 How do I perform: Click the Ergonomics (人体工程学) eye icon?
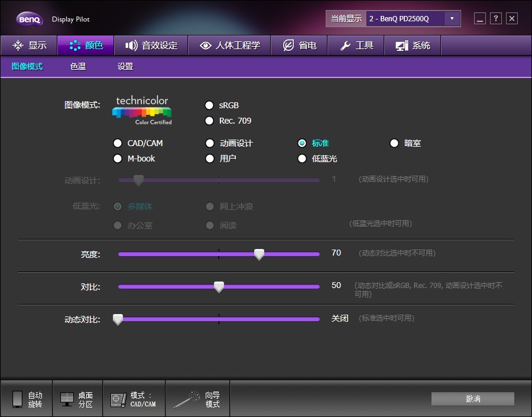coord(205,45)
